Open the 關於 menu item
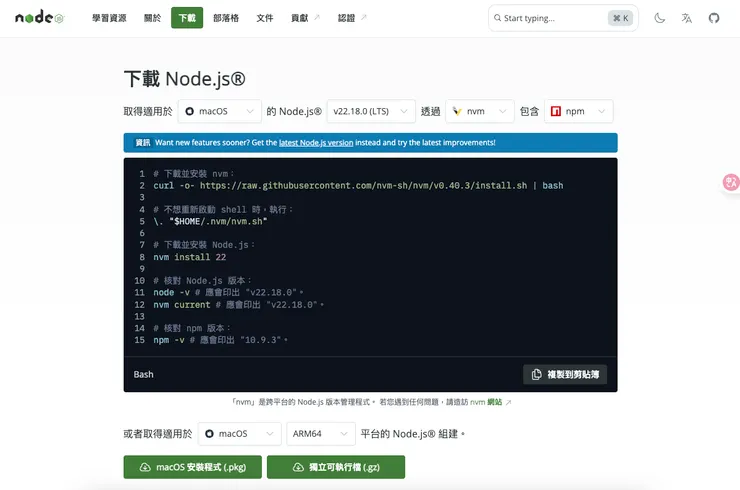The height and width of the screenshot is (490, 740). tap(152, 18)
